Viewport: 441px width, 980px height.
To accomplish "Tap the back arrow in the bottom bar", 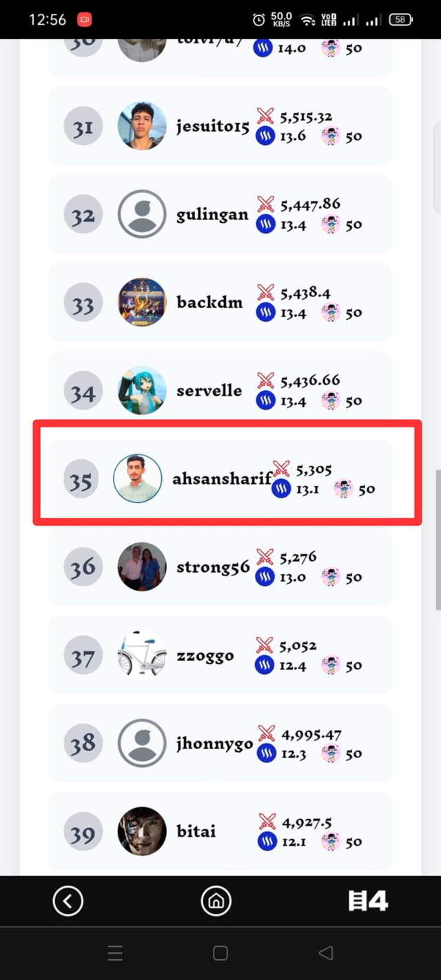I will [x=68, y=901].
